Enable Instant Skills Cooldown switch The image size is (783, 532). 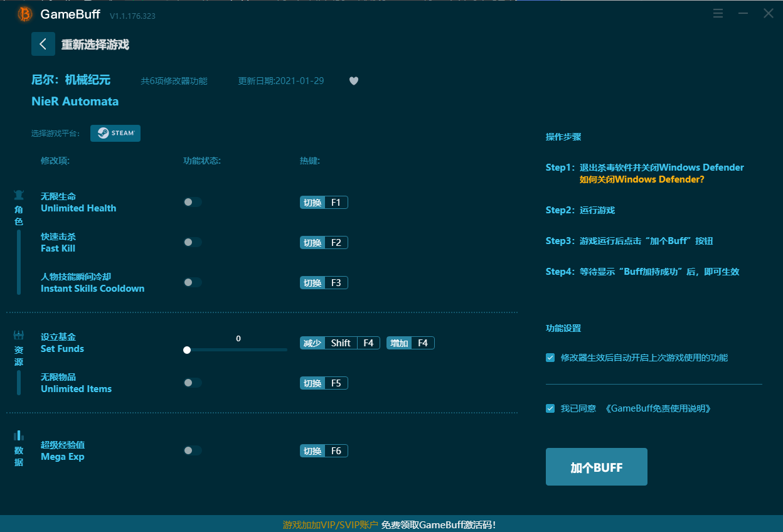(192, 282)
